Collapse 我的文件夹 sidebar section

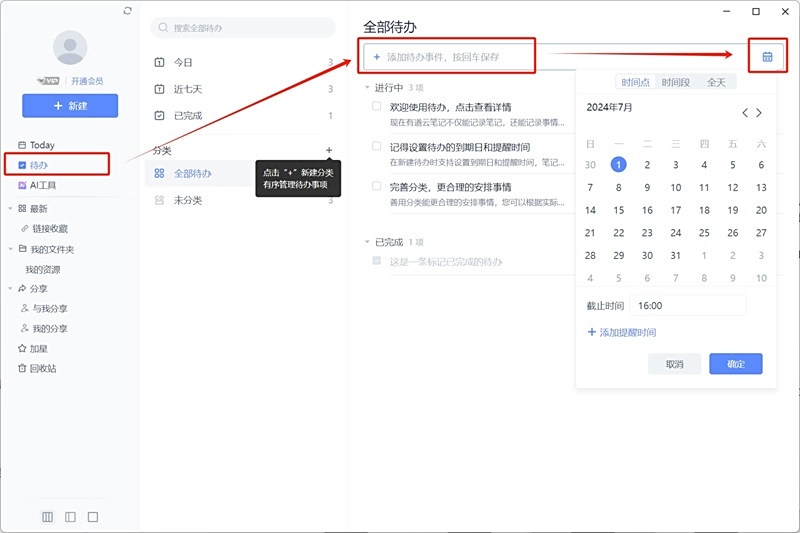[10, 249]
